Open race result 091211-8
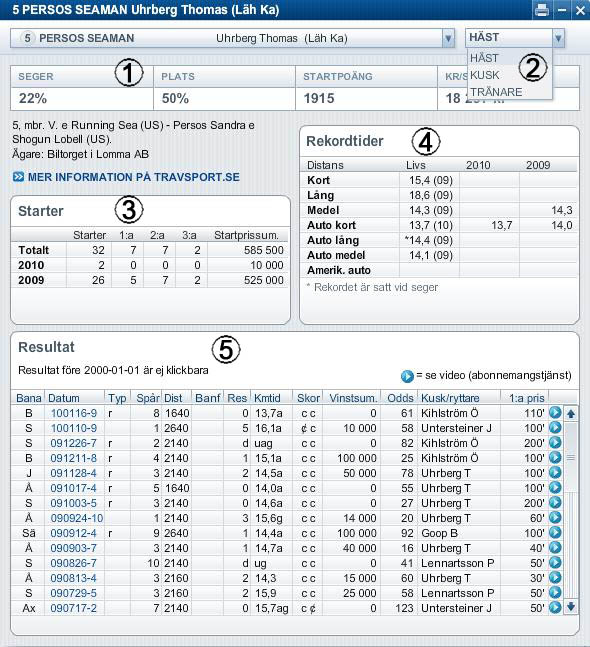Screen dimensions: 590x647 click(73, 458)
